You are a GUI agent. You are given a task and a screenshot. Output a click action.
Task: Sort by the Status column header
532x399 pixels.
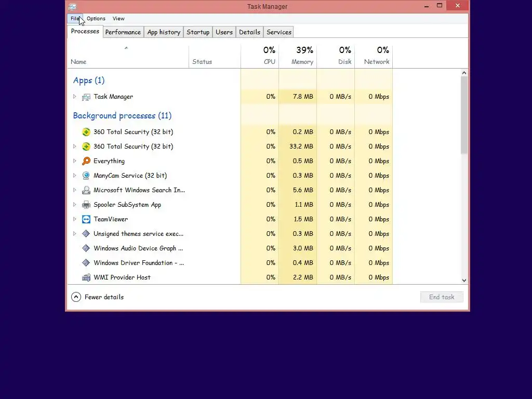215,56
